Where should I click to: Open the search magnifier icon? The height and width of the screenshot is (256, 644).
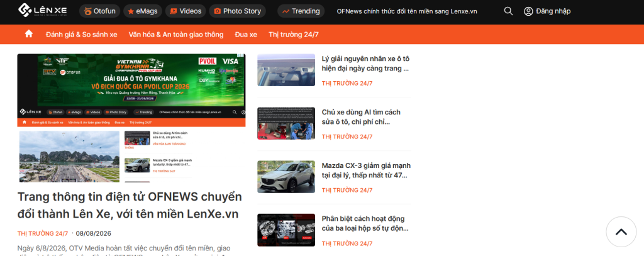pyautogui.click(x=508, y=11)
